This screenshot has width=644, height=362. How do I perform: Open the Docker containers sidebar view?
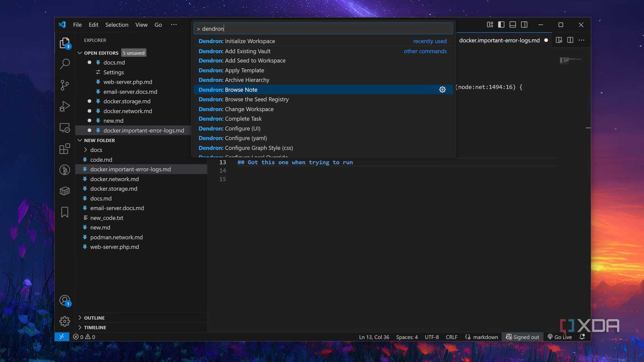64,191
